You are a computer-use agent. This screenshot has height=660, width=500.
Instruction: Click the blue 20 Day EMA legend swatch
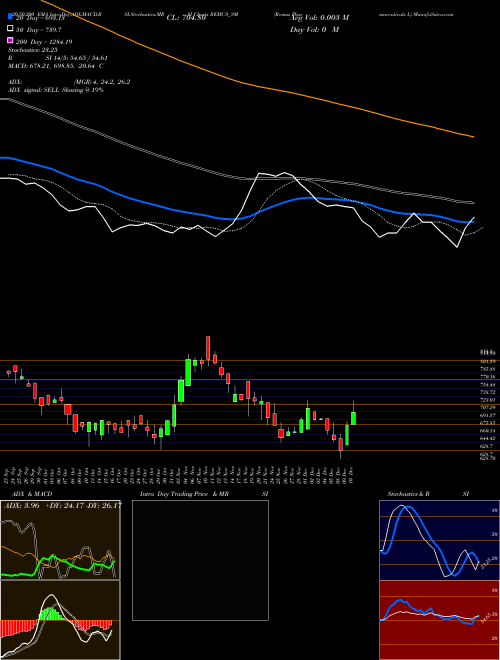[10, 17]
